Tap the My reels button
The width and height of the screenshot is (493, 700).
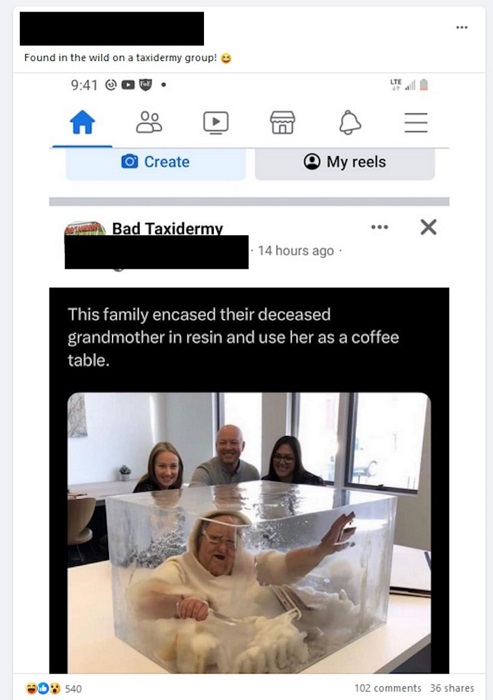(x=345, y=163)
